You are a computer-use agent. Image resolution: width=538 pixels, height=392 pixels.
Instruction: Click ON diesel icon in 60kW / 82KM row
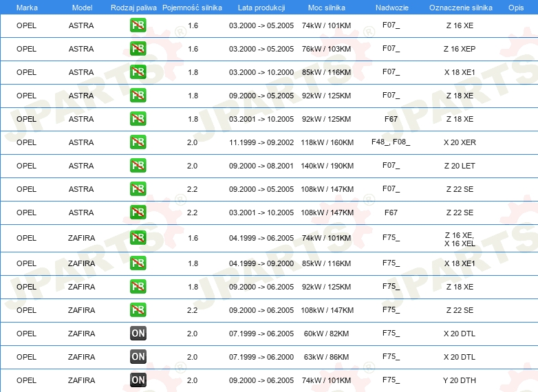tap(138, 333)
